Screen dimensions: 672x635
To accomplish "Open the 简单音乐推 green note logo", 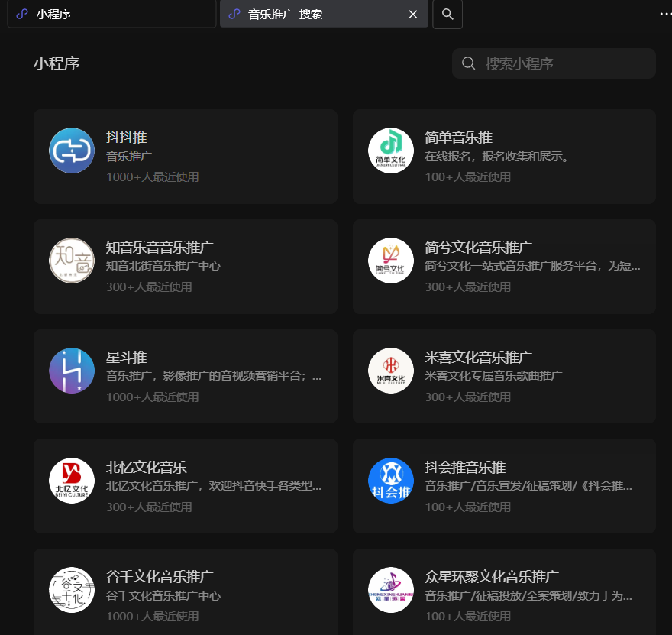I will pos(391,151).
